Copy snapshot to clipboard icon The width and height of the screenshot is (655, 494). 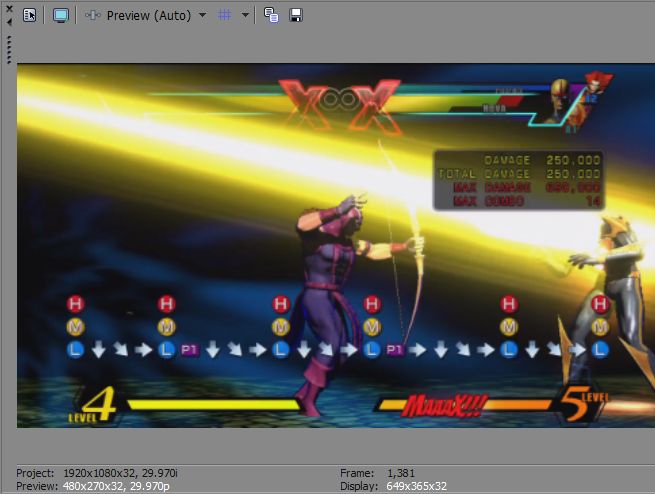click(271, 15)
